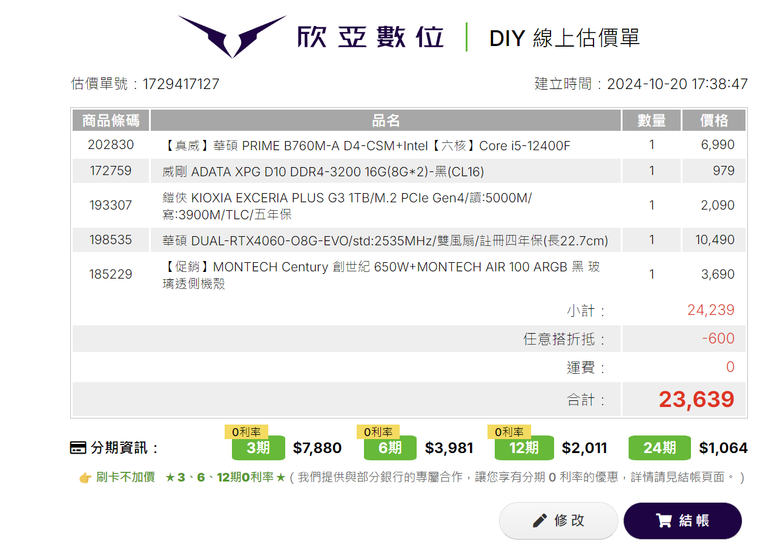Click the discount value -600
This screenshot has height=556, width=780.
tap(718, 338)
